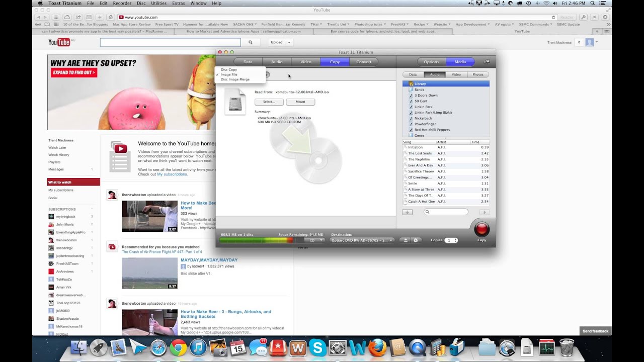Open Trash in the Dock
The height and width of the screenshot is (362, 644).
click(x=567, y=347)
